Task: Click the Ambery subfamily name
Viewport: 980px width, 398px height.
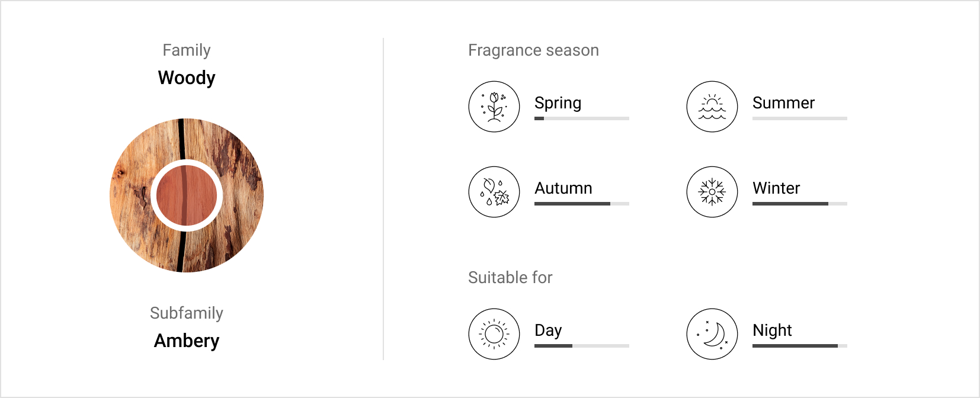Action: coord(187,341)
